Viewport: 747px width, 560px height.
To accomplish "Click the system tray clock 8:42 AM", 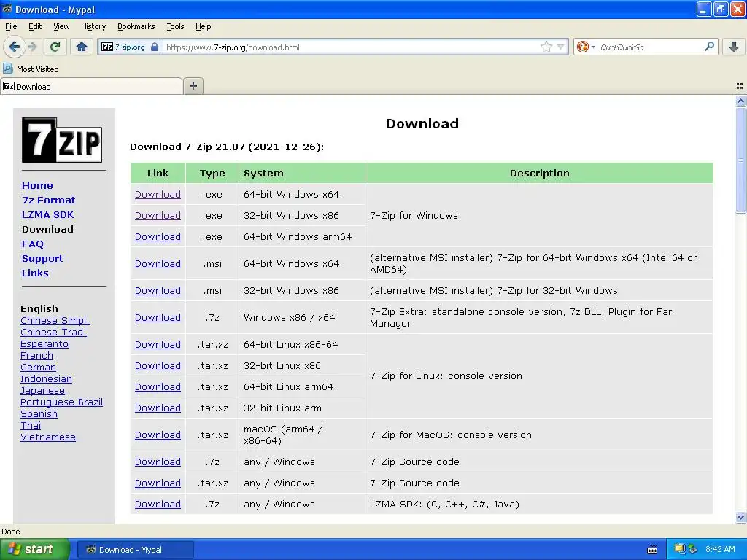I will tap(720, 549).
